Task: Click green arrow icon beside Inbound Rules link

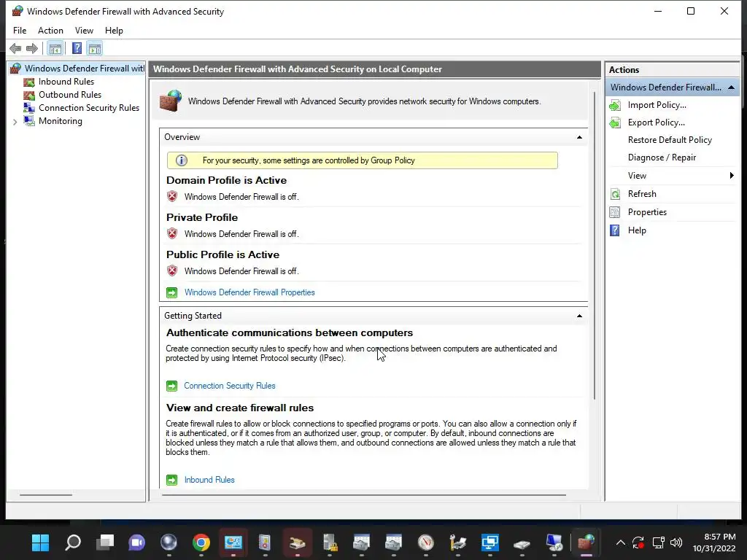Action: point(171,480)
